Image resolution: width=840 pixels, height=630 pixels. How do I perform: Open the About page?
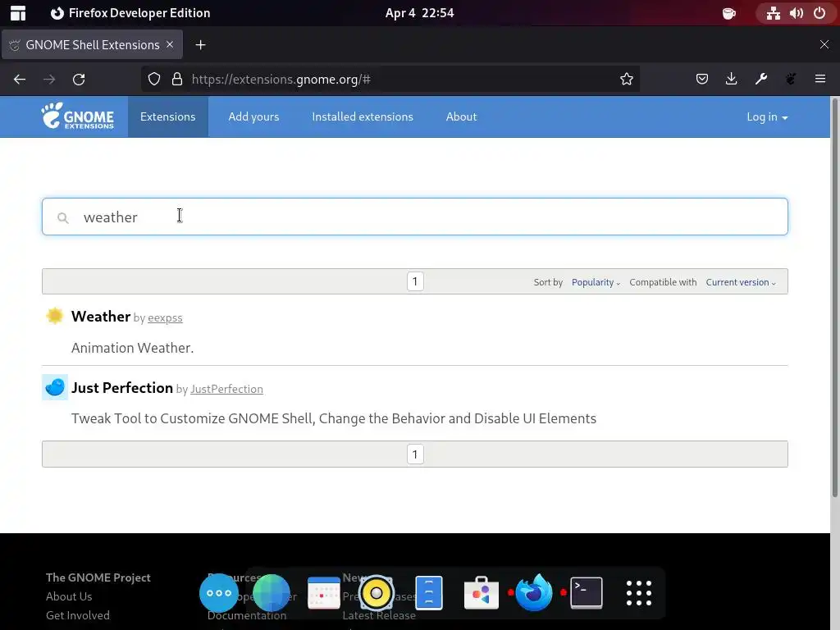click(x=461, y=116)
